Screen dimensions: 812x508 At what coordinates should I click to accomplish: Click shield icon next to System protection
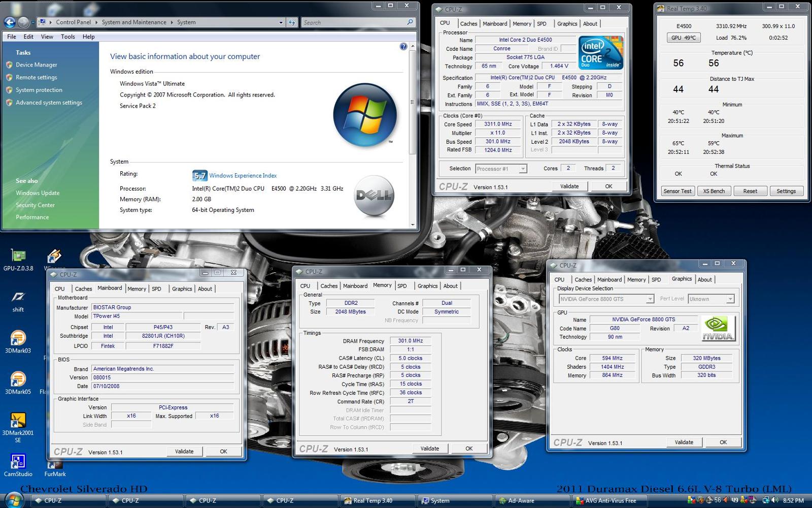point(9,90)
